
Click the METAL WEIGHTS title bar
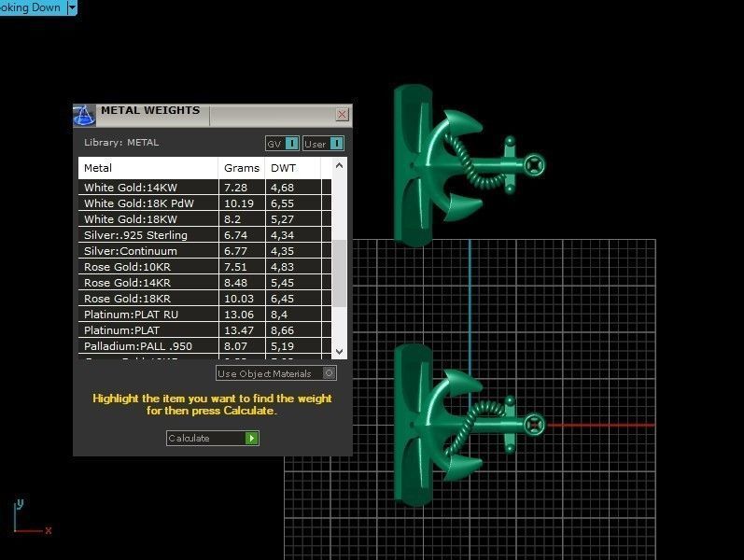pos(213,116)
